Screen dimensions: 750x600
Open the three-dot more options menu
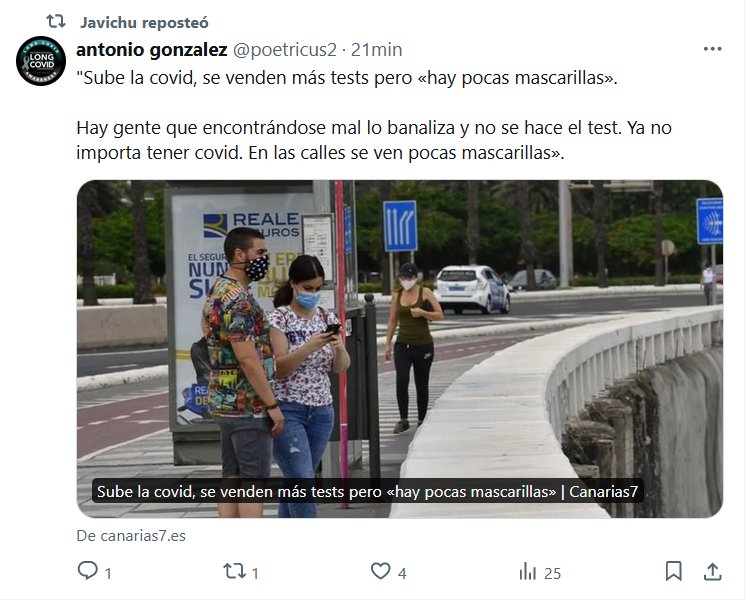click(x=712, y=49)
